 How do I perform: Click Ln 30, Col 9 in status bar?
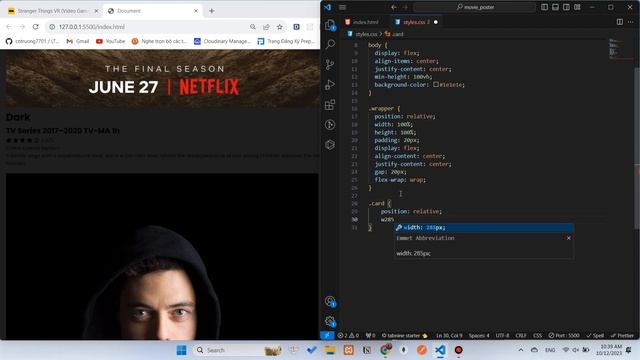(449, 336)
